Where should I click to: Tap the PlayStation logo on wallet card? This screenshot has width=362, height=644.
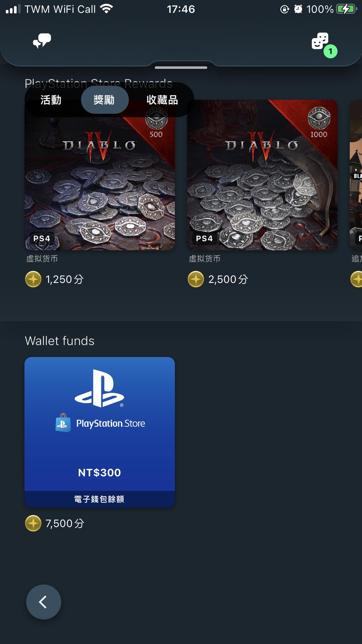coord(99,388)
